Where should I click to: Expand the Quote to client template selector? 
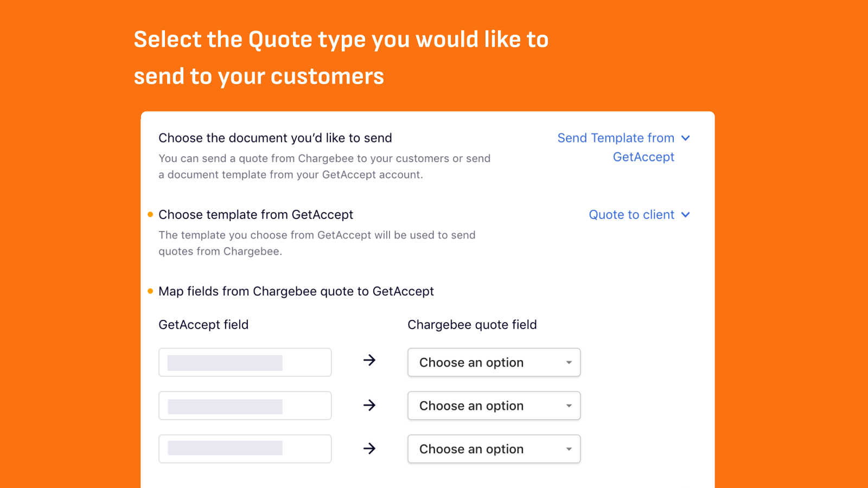(632, 215)
